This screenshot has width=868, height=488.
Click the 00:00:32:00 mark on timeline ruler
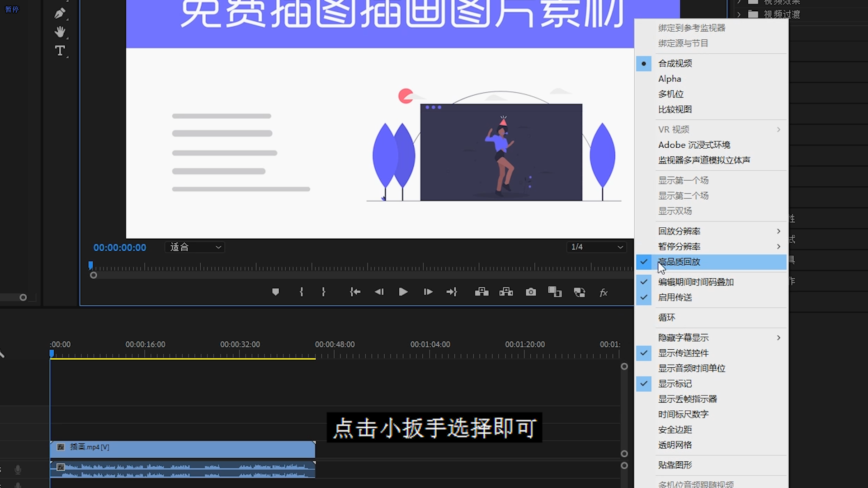tap(240, 344)
